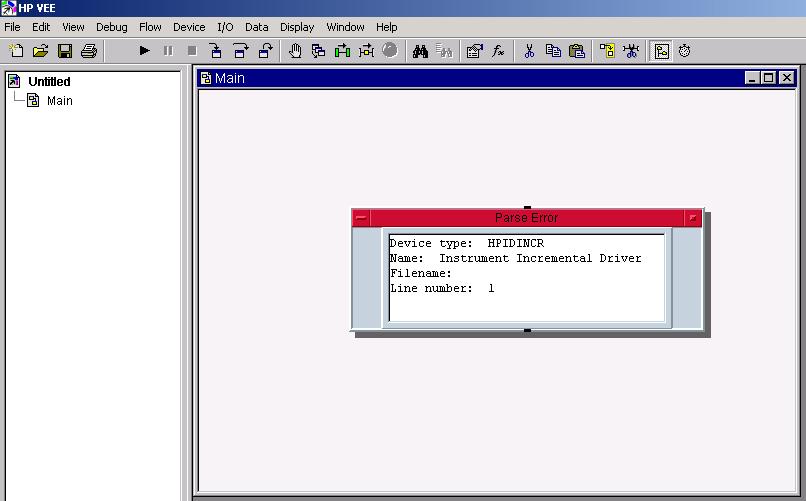Viewport: 806px width, 501px height.
Task: Open the Flow menu
Action: pyautogui.click(x=150, y=27)
